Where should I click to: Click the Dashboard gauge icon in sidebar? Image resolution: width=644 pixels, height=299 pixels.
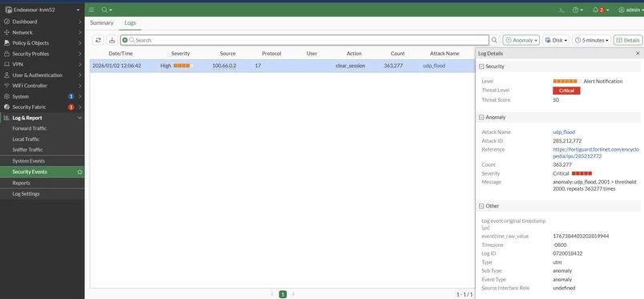tap(6, 22)
